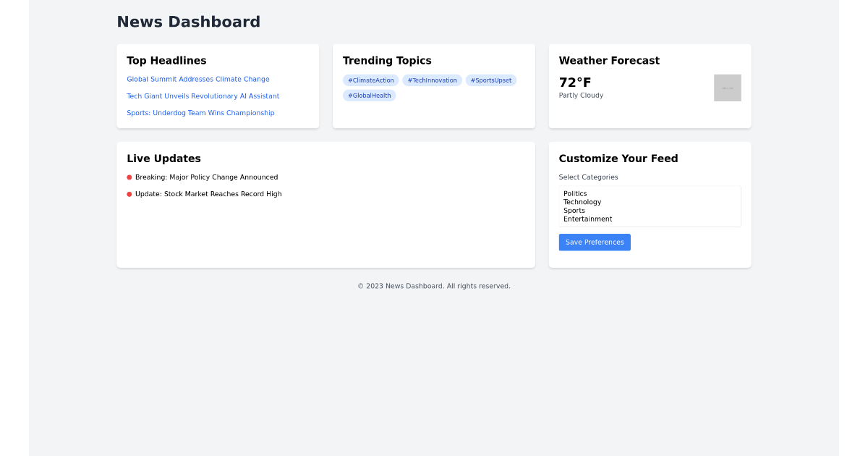Select Politics in the category list
The height and width of the screenshot is (456, 868).
(575, 193)
